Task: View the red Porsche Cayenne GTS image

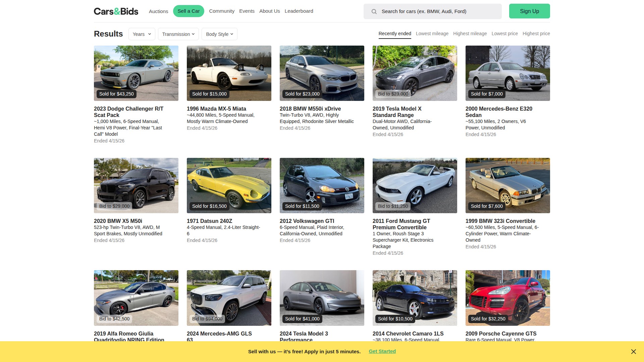Action: 507,298
